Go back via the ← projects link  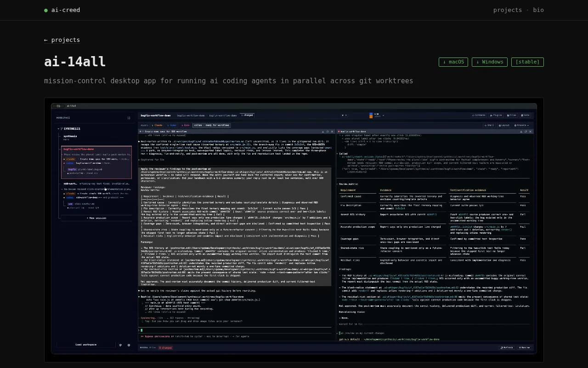click(62, 40)
